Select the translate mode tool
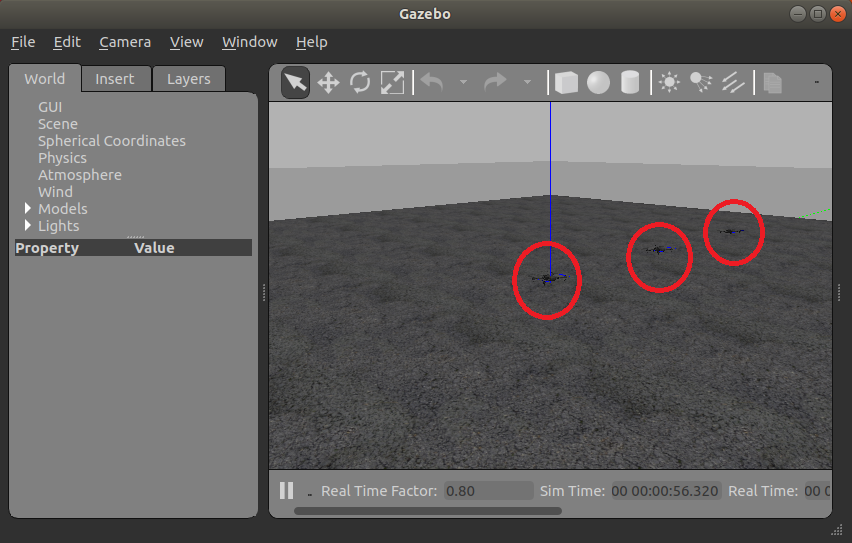 point(328,83)
